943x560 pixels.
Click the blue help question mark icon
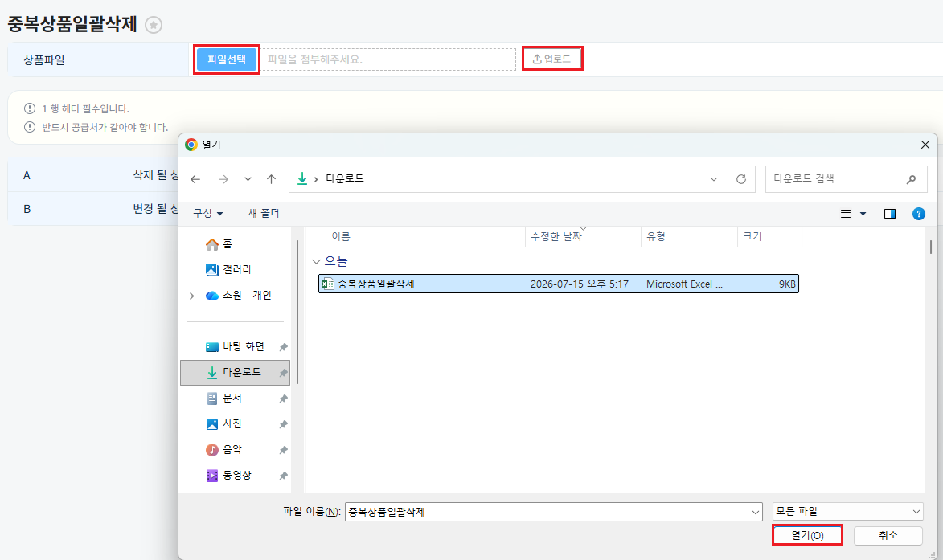pyautogui.click(x=918, y=214)
